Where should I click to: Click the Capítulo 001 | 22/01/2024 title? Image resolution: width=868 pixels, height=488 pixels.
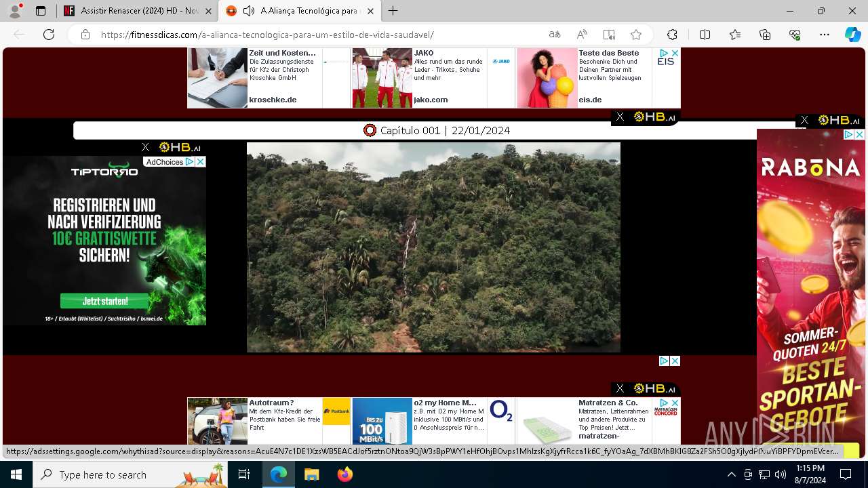tap(445, 130)
